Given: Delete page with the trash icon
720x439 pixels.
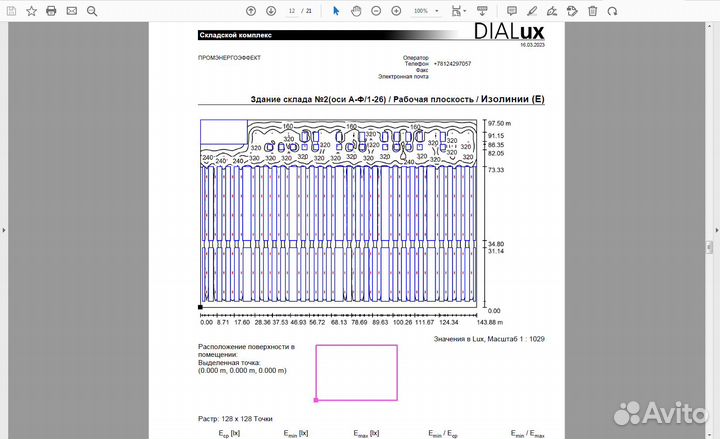Looking at the screenshot, I should [x=592, y=11].
